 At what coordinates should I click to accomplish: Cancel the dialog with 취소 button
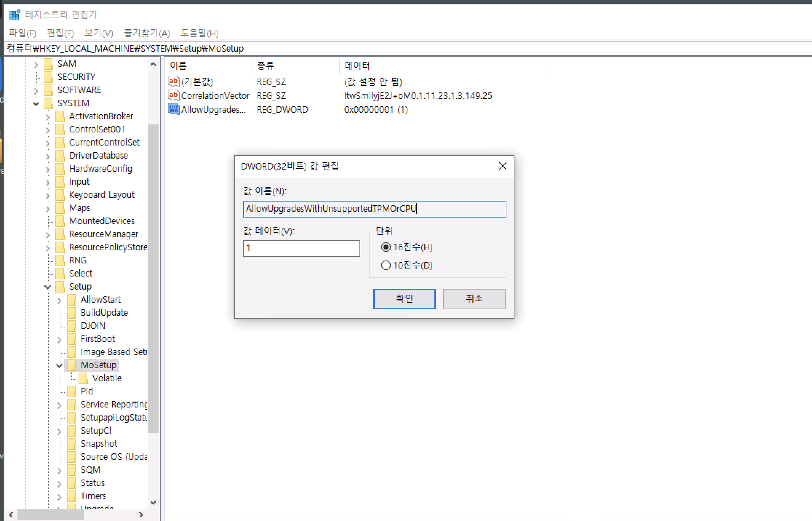(474, 299)
